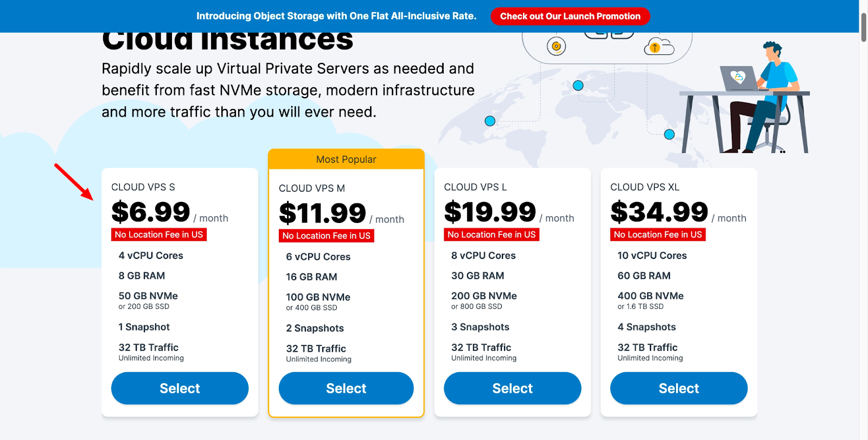
Task: Click No Location Fee badge on VPS S
Action: point(159,234)
